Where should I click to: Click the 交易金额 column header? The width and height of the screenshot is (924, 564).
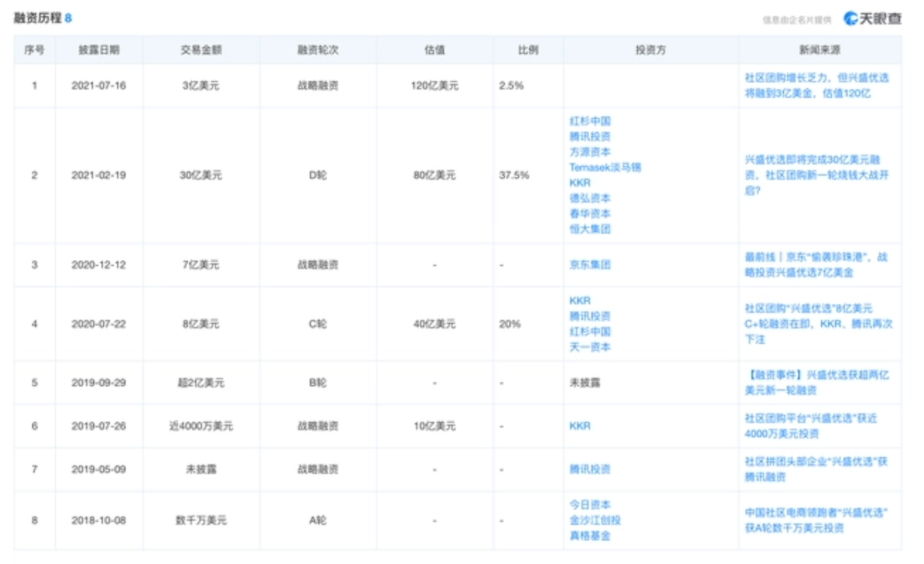tap(201, 50)
